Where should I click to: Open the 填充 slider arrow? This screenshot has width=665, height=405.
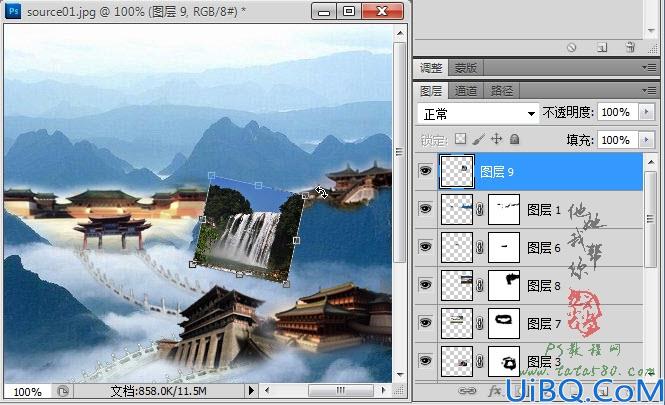click(646, 140)
